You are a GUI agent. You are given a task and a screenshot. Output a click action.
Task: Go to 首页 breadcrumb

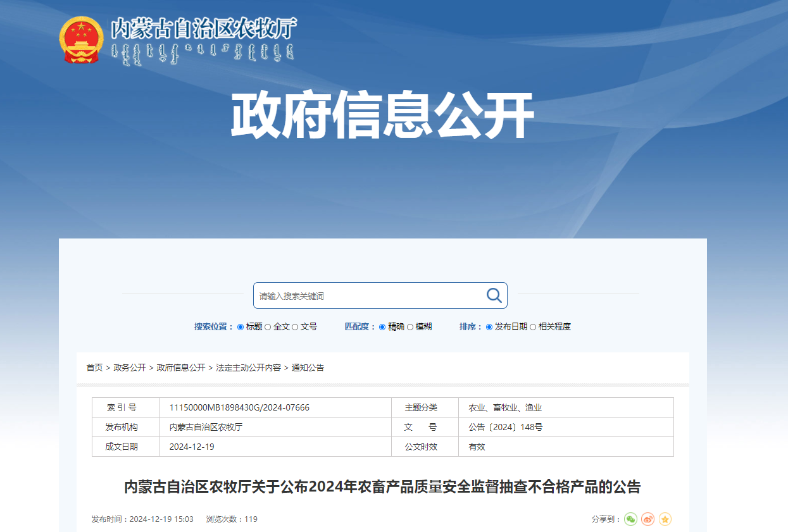[x=94, y=368]
